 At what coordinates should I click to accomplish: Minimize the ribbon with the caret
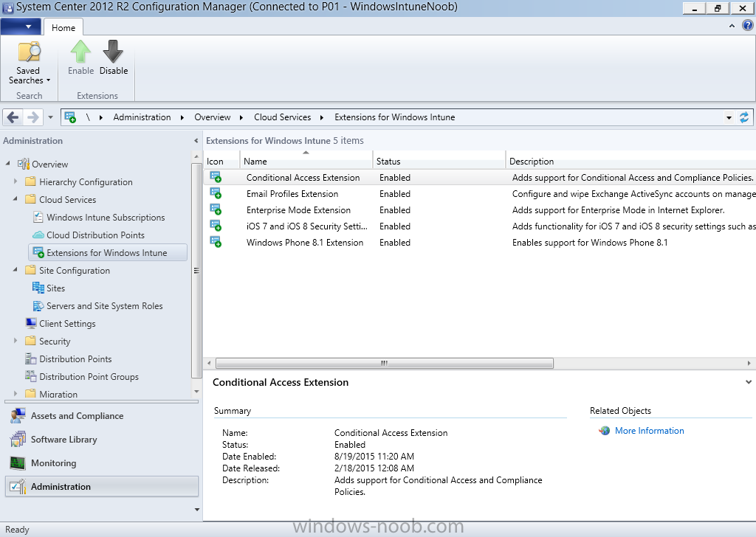[x=732, y=26]
